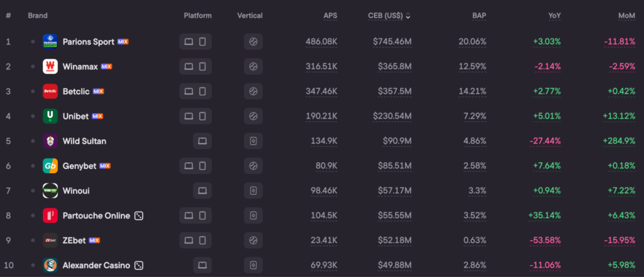Click the Brand column header
644x277 pixels.
pyautogui.click(x=38, y=16)
